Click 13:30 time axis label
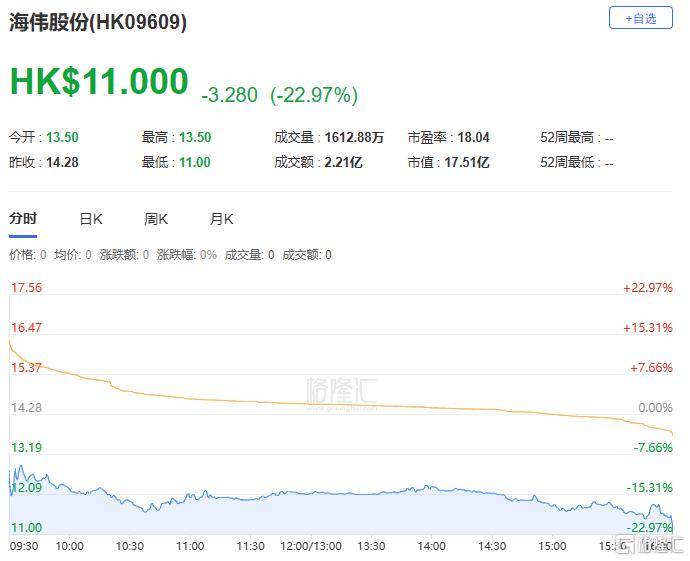The height and width of the screenshot is (561, 690). point(371,546)
